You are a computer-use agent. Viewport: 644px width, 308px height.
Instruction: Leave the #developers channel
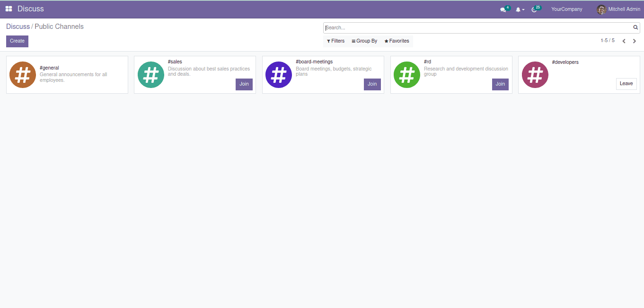pyautogui.click(x=626, y=84)
